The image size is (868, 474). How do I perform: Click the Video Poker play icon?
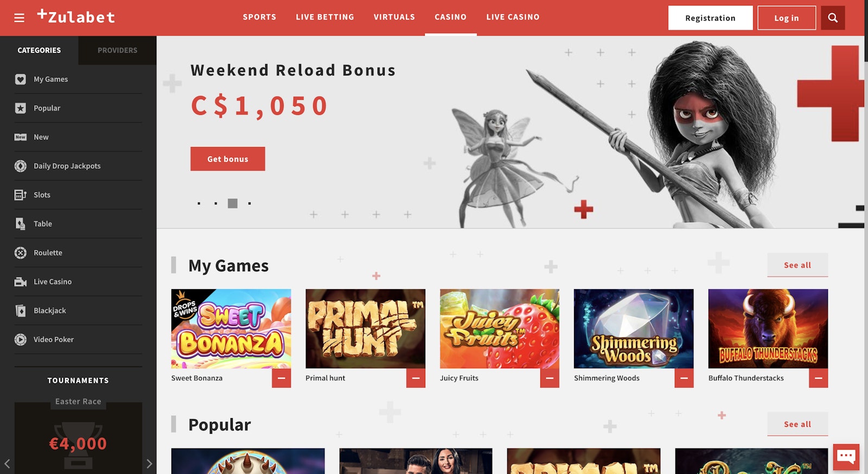coord(21,340)
